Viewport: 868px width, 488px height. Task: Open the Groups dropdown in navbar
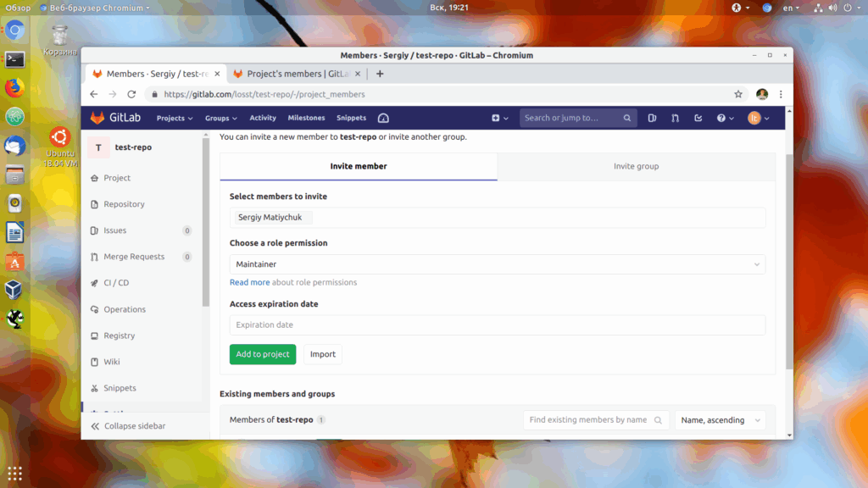coord(221,118)
